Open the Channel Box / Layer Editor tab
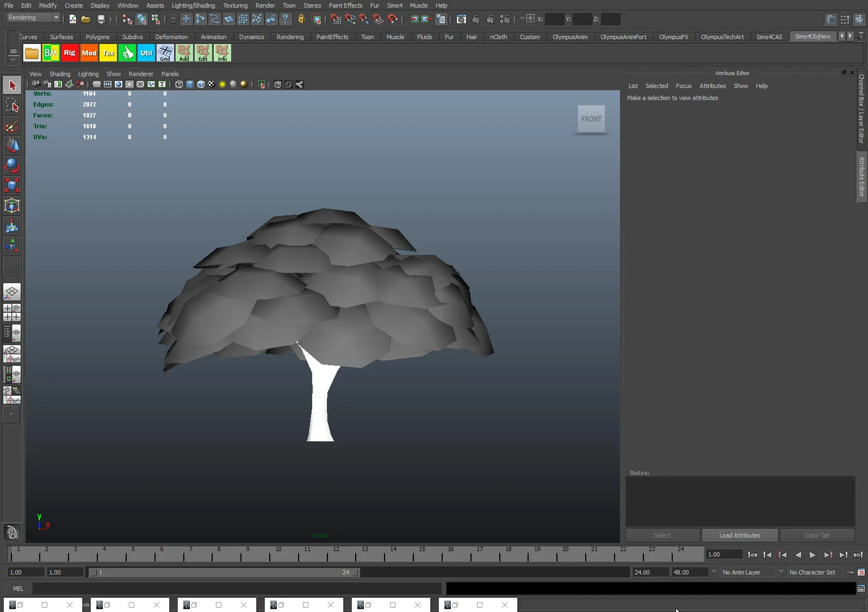 861,109
